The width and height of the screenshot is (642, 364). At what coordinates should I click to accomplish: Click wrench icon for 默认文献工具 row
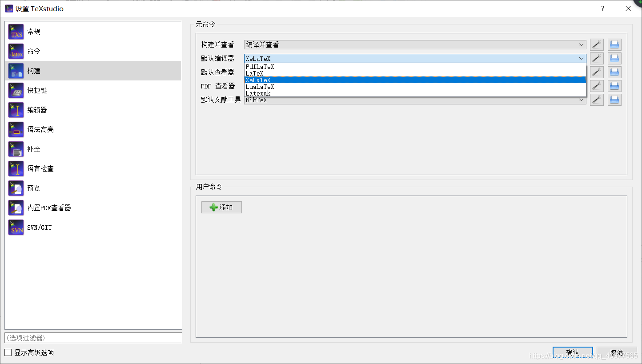(x=597, y=100)
